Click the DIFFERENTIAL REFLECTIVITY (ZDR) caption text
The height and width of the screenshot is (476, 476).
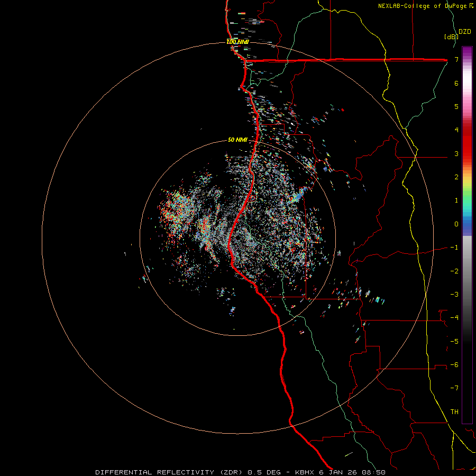(170, 472)
